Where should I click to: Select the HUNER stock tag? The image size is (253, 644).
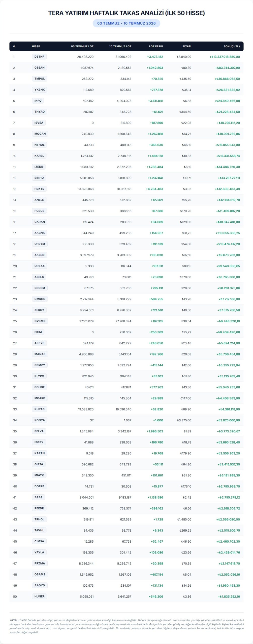[40, 596]
